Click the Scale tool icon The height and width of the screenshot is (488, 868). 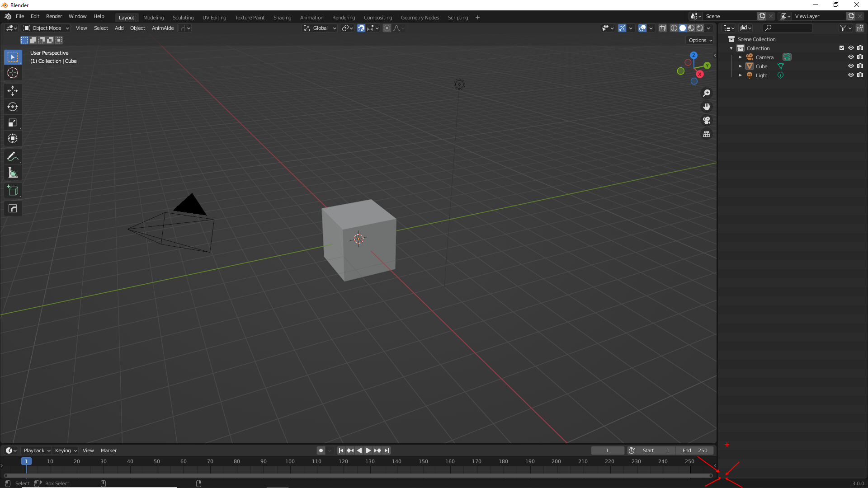13,123
